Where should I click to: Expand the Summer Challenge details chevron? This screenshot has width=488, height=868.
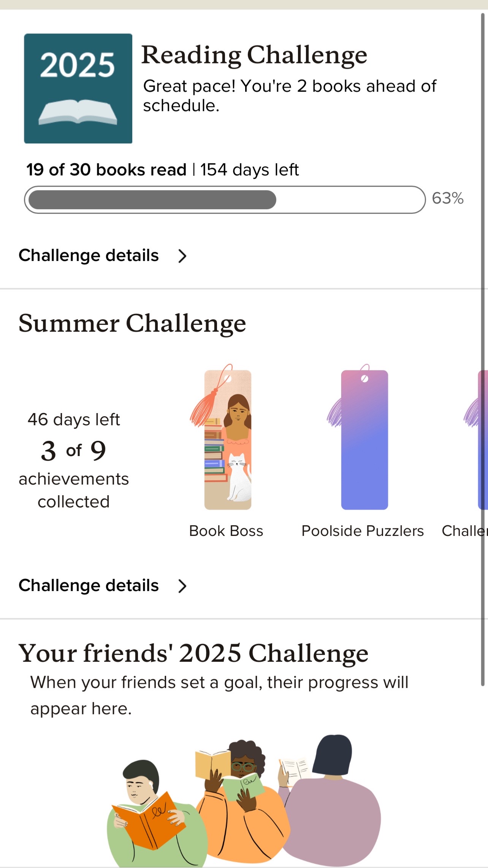tap(182, 586)
